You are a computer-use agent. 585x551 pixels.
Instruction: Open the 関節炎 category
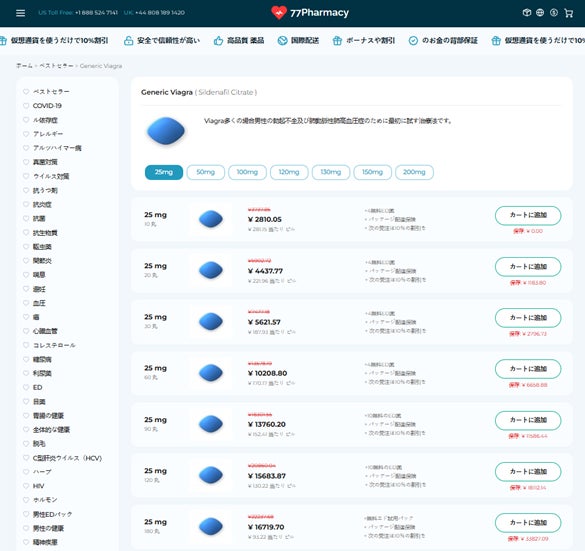click(42, 261)
